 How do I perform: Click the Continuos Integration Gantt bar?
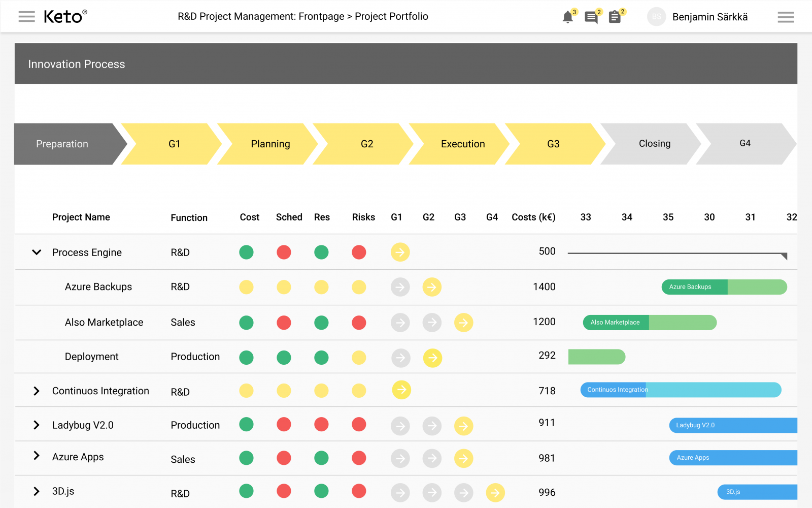pos(681,390)
